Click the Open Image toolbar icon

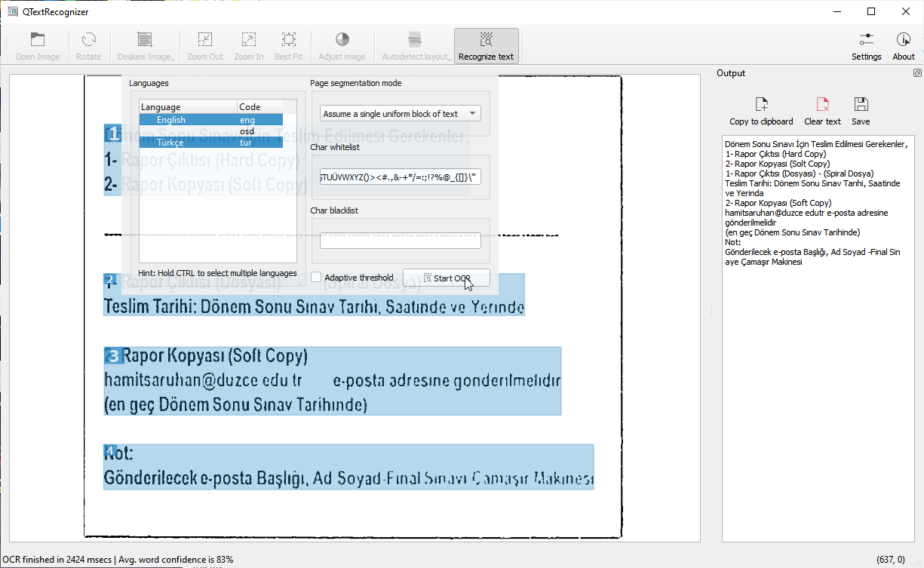point(38,39)
